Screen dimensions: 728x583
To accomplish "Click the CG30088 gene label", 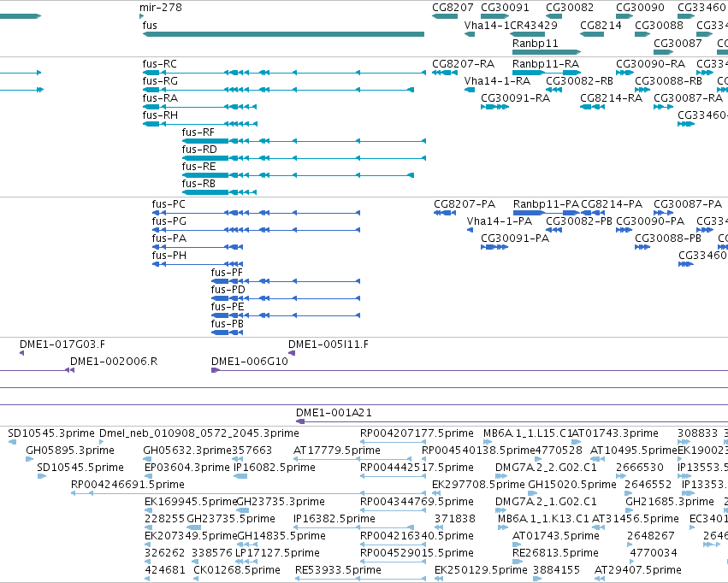I will [659, 25].
